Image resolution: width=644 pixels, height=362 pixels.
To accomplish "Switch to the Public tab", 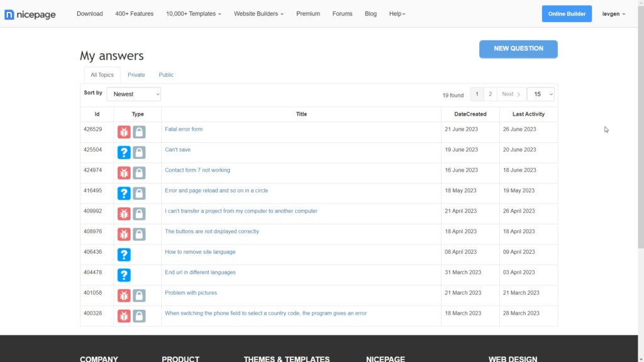I will pyautogui.click(x=166, y=75).
